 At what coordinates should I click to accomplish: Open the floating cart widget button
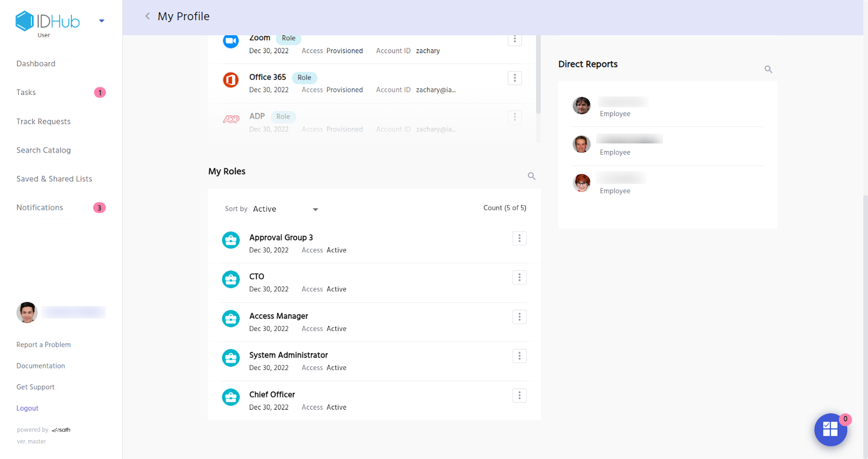pos(830,429)
